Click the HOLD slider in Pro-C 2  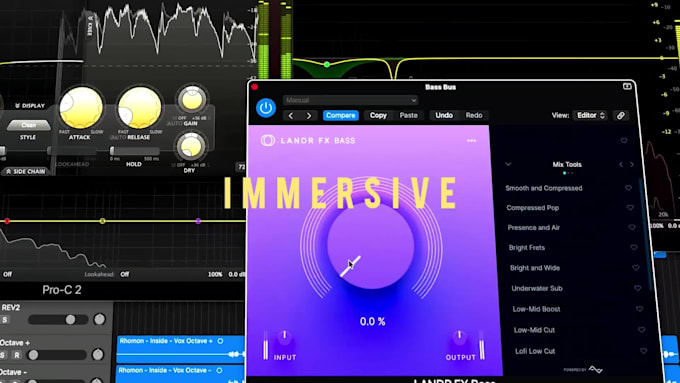click(x=134, y=151)
